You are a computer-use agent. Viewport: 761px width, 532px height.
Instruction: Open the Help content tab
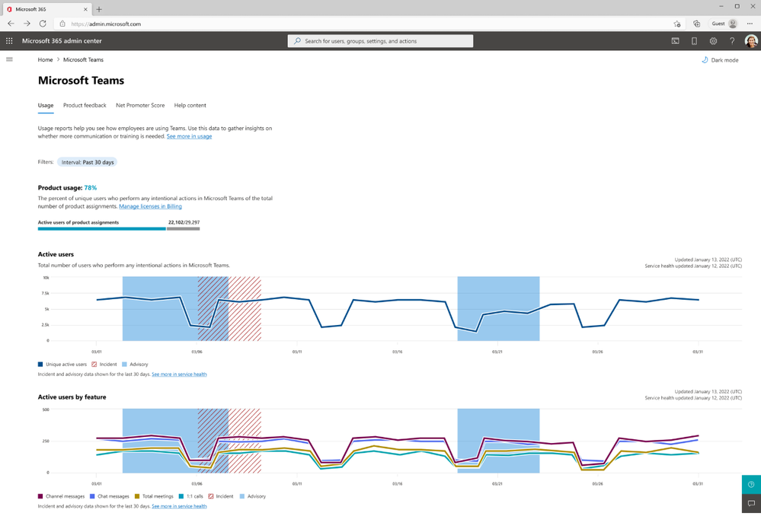click(190, 105)
